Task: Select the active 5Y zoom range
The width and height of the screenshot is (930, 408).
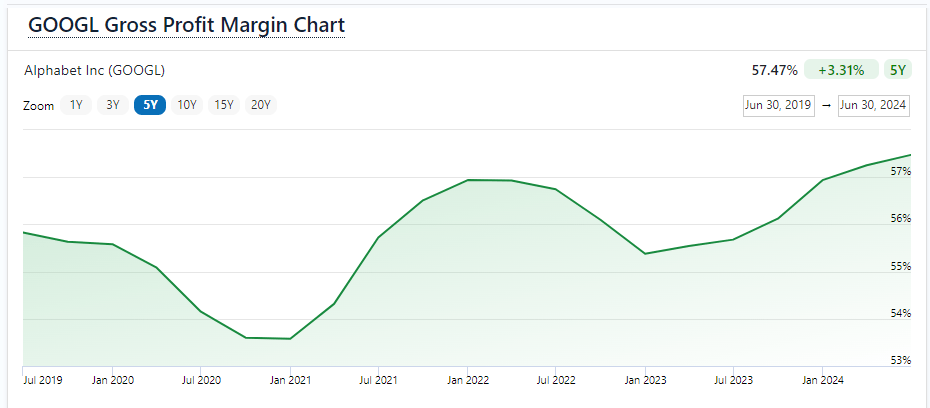Action: (x=150, y=106)
